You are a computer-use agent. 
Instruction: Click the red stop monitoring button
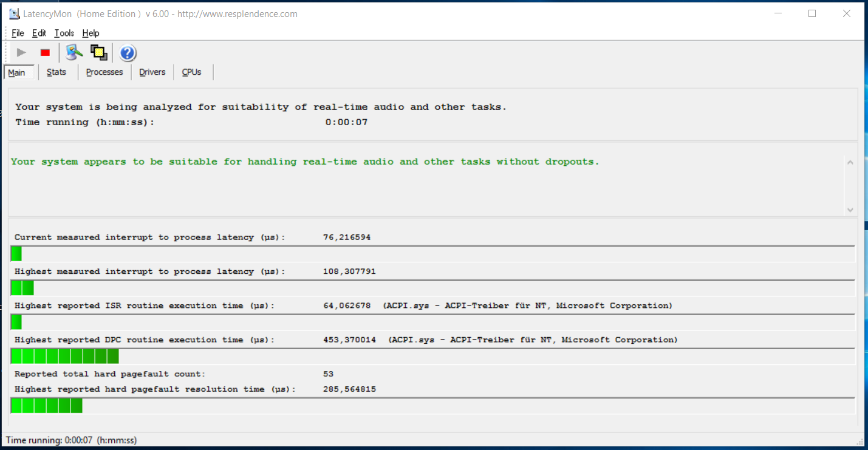(x=45, y=53)
